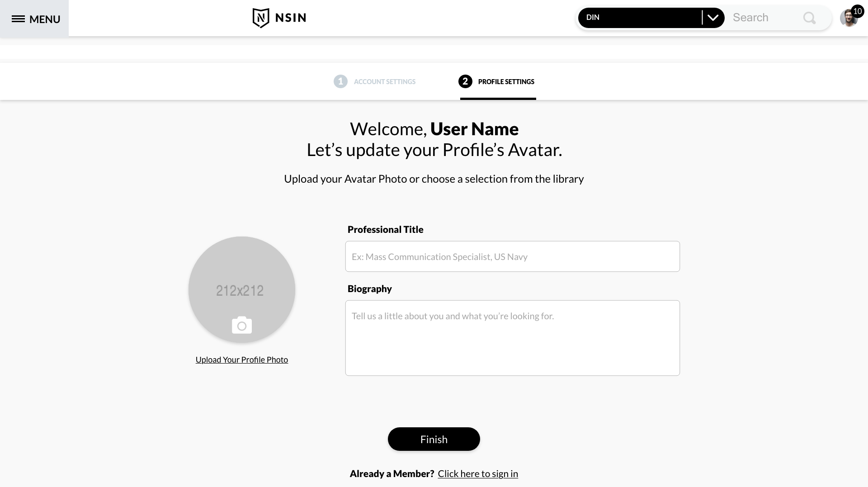Click step 2 number circle
This screenshot has height=487, width=868.
tap(465, 81)
